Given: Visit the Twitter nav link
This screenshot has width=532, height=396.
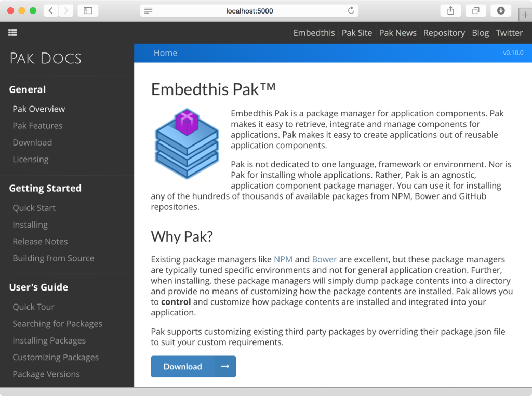Looking at the screenshot, I should pos(509,32).
